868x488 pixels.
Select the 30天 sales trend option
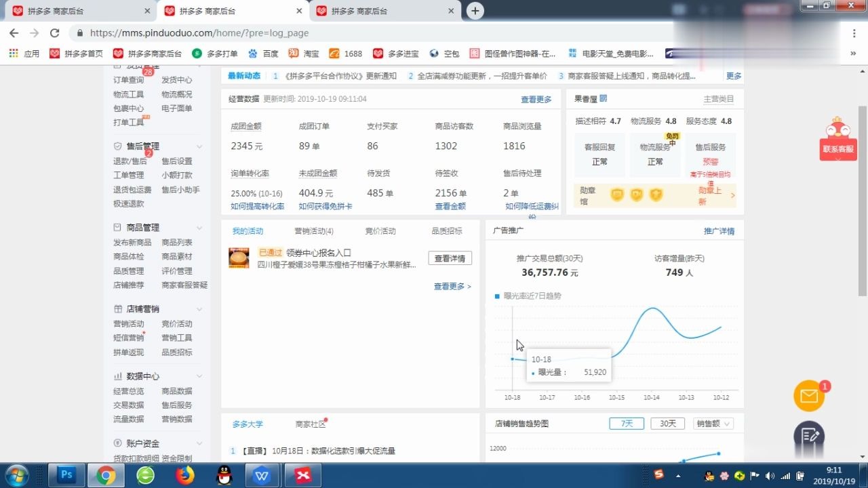click(x=667, y=423)
